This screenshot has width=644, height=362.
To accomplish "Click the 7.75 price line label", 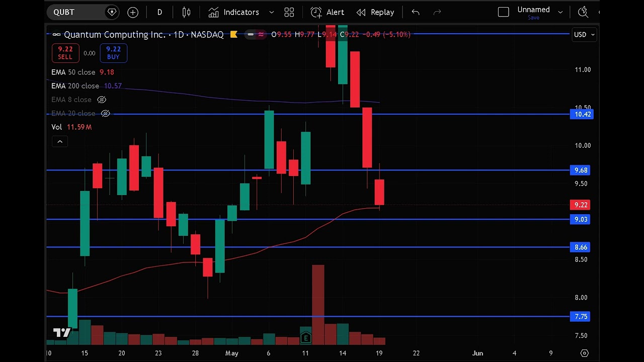I will coord(581,316).
